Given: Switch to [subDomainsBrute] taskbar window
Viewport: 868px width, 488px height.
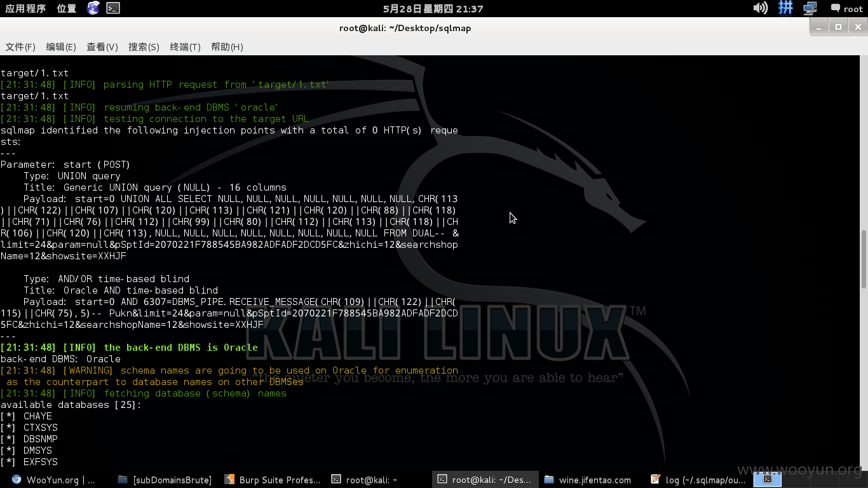Looking at the screenshot, I should coord(164,480).
